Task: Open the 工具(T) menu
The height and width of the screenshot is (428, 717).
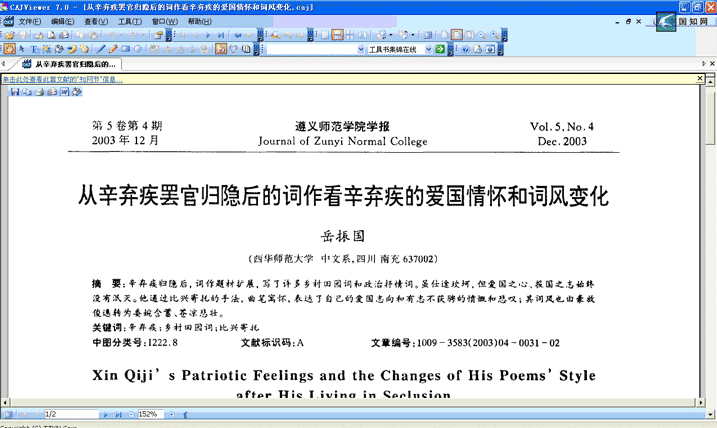Action: tap(129, 20)
